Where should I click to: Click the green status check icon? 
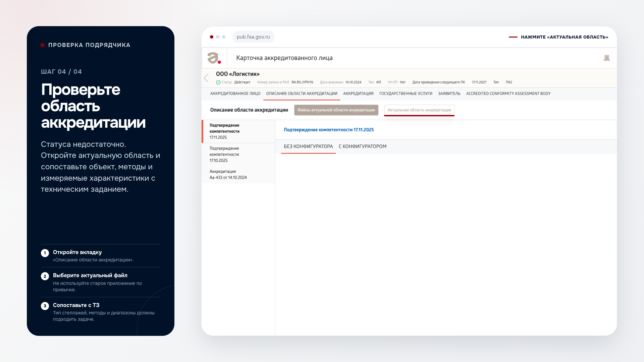[218, 82]
